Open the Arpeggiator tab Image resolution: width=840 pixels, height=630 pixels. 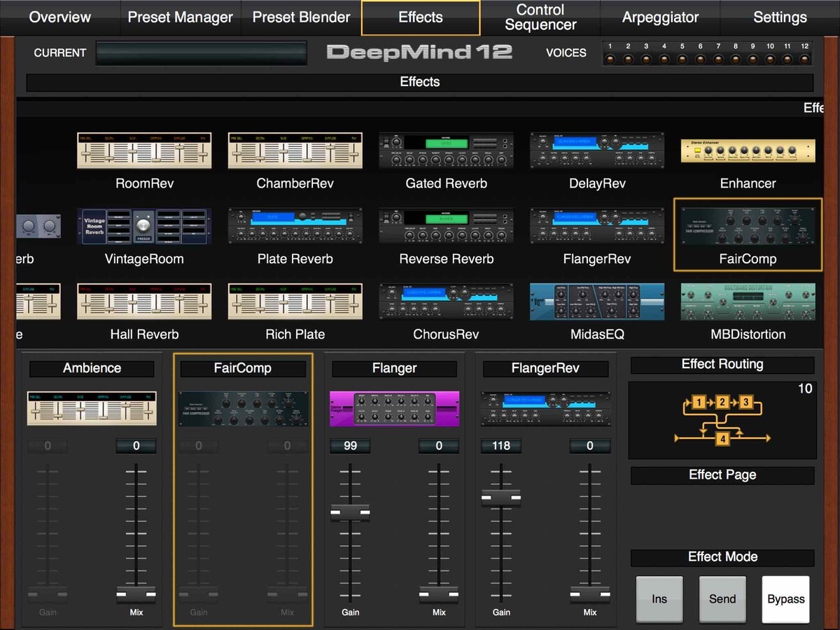[x=660, y=17]
